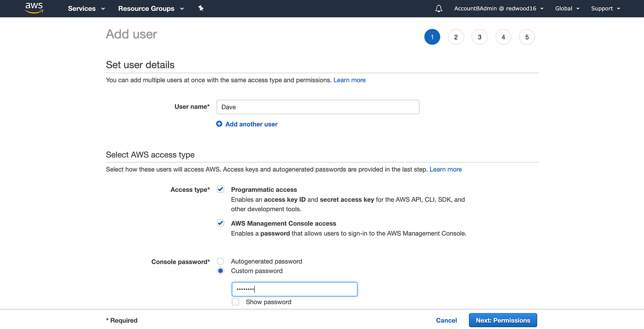The height and width of the screenshot is (329, 644).
Task: Select the Autogenerated password option
Action: coord(220,261)
